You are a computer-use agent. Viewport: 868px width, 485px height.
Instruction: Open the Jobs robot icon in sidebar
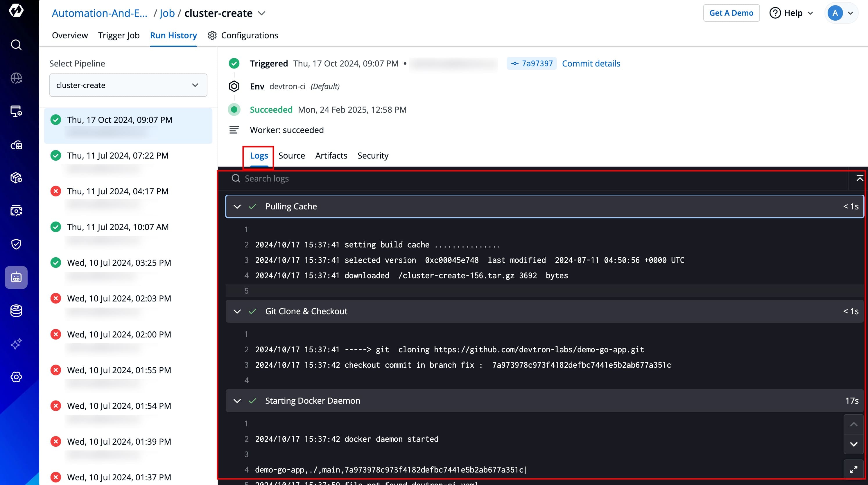pos(16,277)
